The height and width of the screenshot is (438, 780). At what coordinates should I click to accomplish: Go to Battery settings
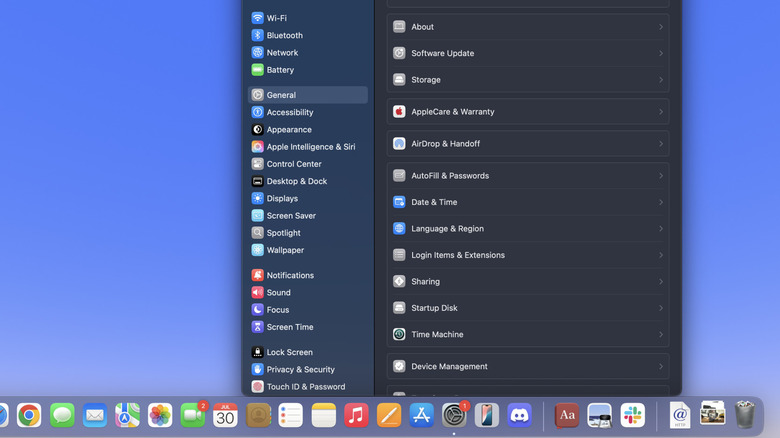pos(307,70)
